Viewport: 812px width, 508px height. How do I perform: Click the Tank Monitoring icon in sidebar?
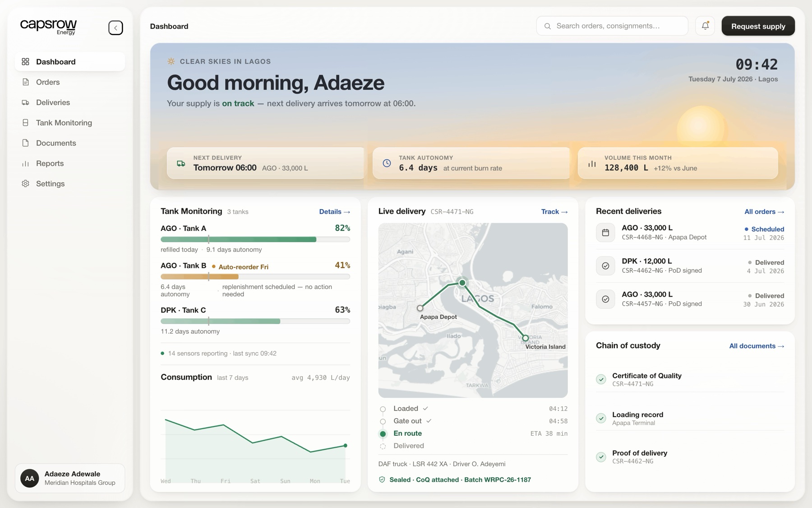(x=25, y=122)
